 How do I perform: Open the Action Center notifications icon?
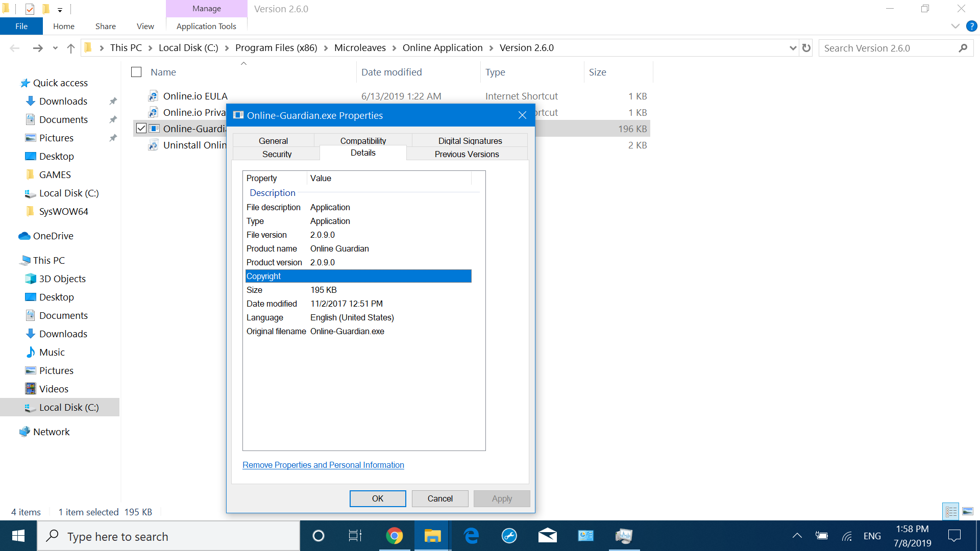954,536
